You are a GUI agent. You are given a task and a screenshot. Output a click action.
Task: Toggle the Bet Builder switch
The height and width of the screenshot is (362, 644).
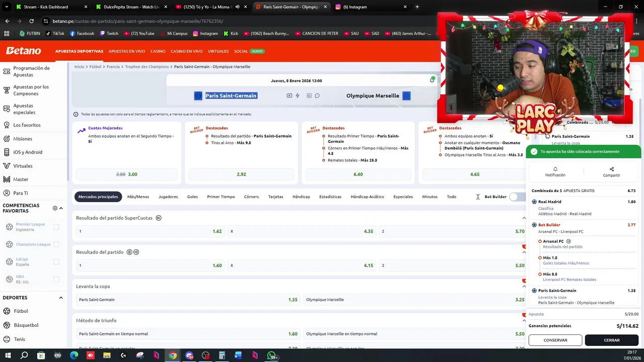[x=517, y=197]
